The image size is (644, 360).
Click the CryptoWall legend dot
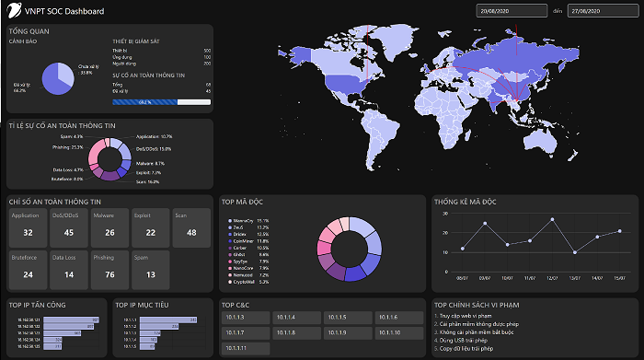pos(230,282)
